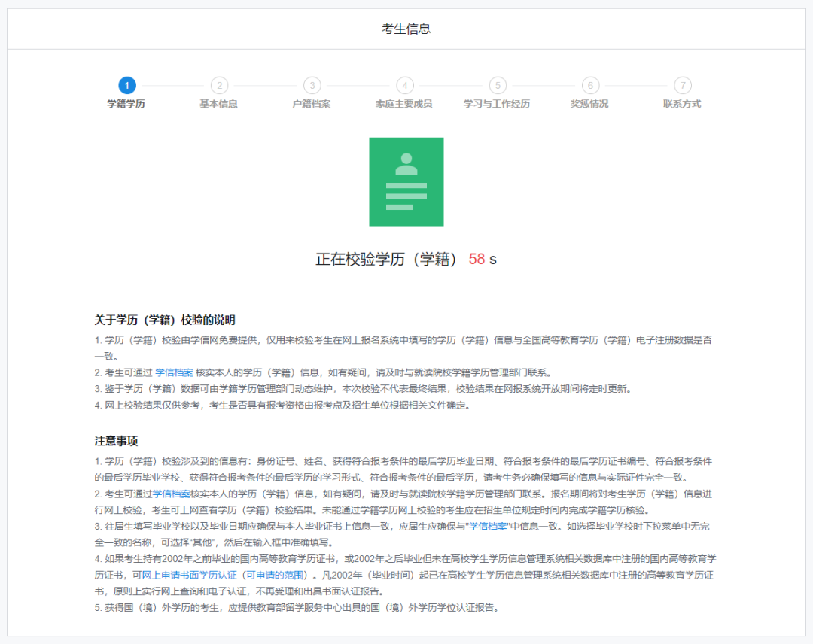
Task: Click the 注意事项 heading
Action: click(x=116, y=442)
